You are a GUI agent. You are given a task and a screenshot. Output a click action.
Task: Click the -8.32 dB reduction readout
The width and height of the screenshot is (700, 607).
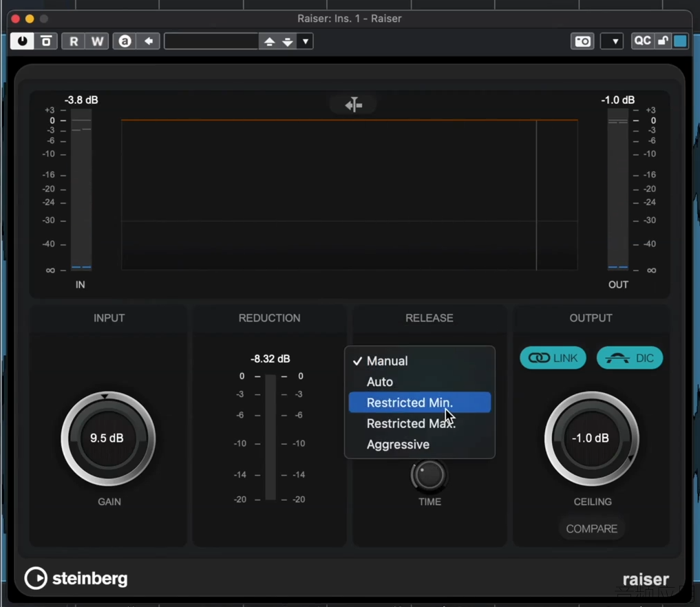(x=270, y=359)
